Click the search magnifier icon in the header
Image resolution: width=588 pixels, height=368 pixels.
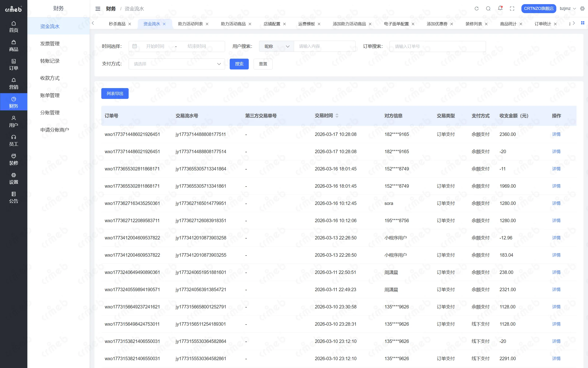488,9
